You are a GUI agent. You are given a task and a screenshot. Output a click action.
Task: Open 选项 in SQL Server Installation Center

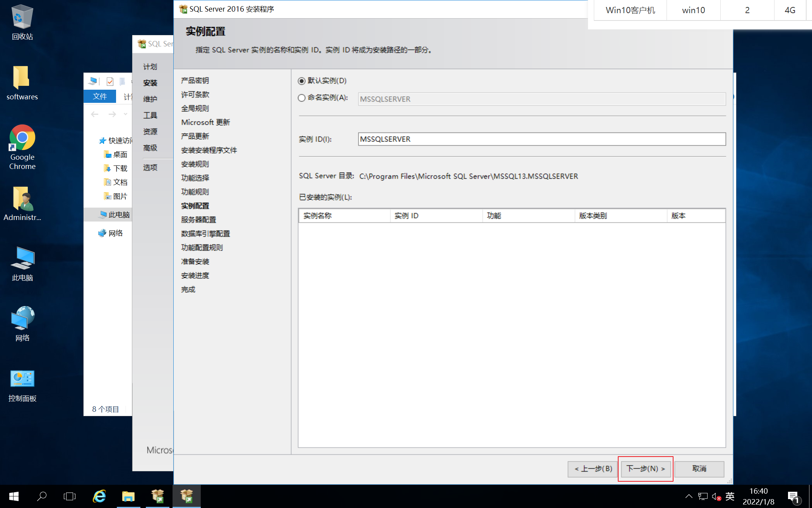(x=150, y=167)
